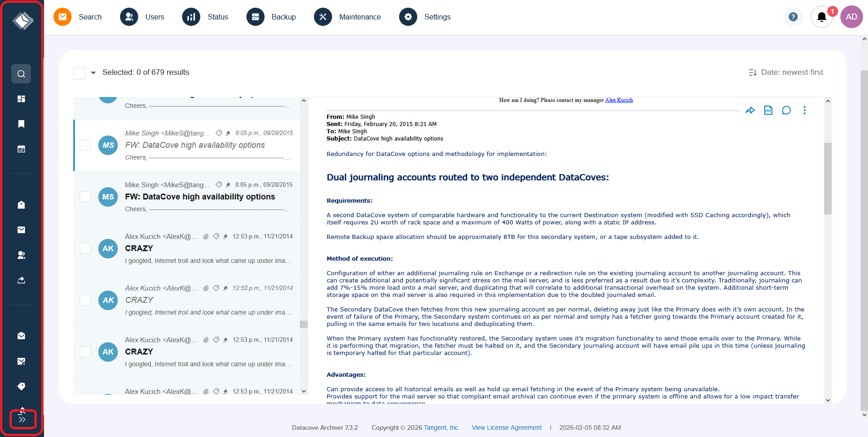Click the contacts people icon in sidebar
The height and width of the screenshot is (437, 868).
pos(21,255)
